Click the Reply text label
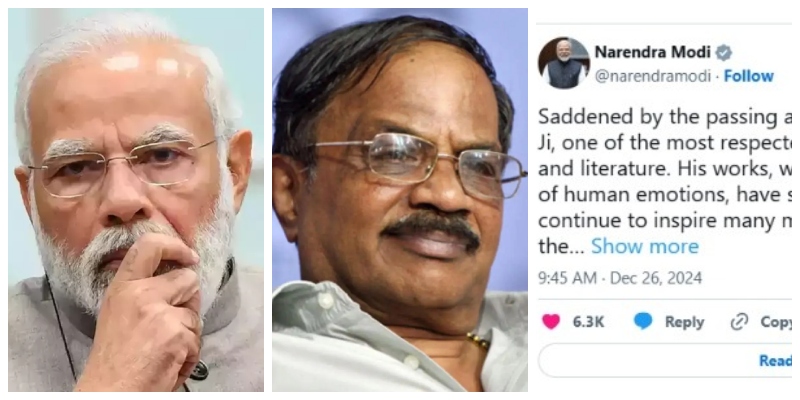This screenshot has width=800, height=400. pos(684,322)
